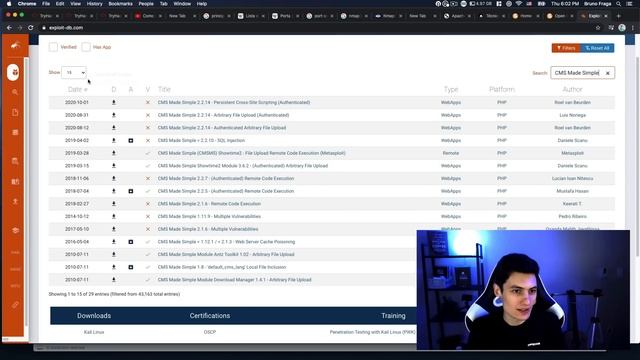Click the Kali Linux download link

(x=94, y=332)
